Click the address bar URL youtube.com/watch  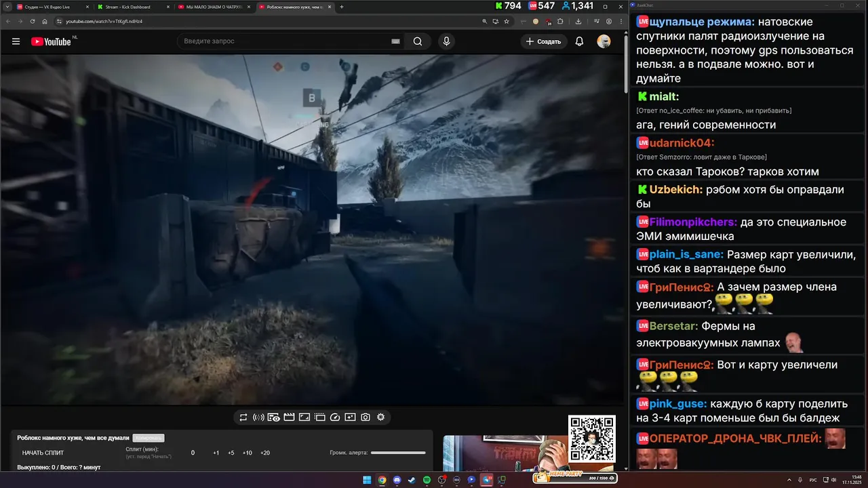tap(104, 21)
